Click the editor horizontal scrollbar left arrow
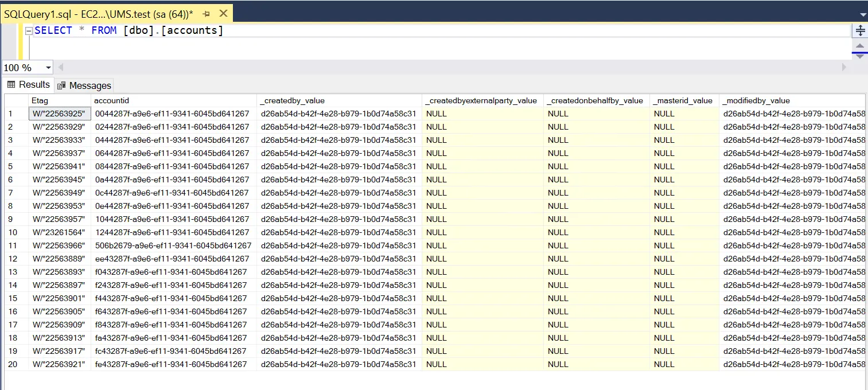 (x=61, y=67)
